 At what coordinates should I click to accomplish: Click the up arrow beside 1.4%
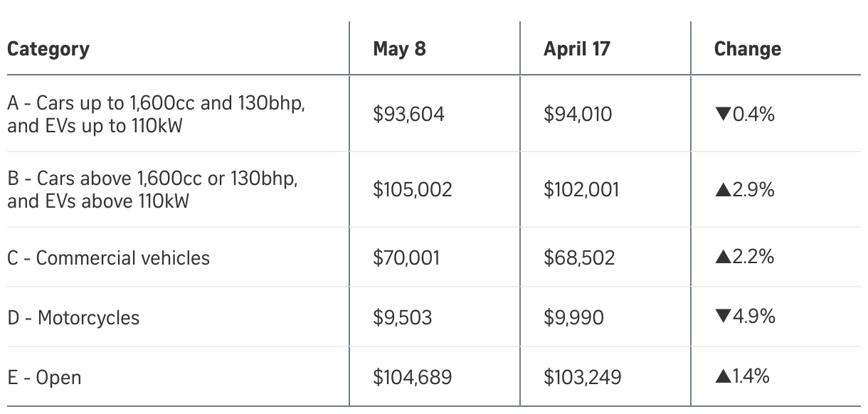(721, 376)
